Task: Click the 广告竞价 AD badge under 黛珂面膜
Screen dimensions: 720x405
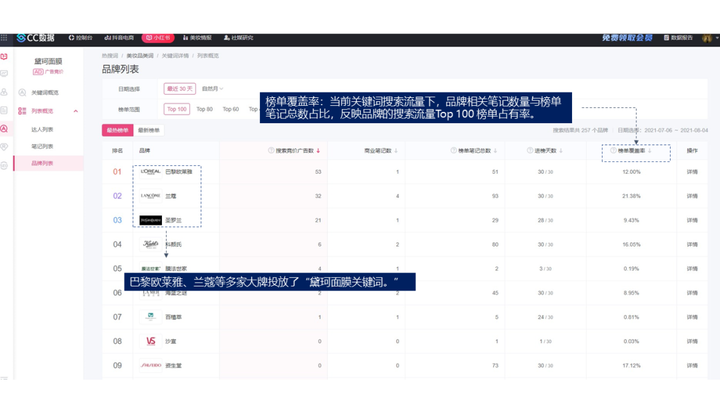Action: pos(48,72)
